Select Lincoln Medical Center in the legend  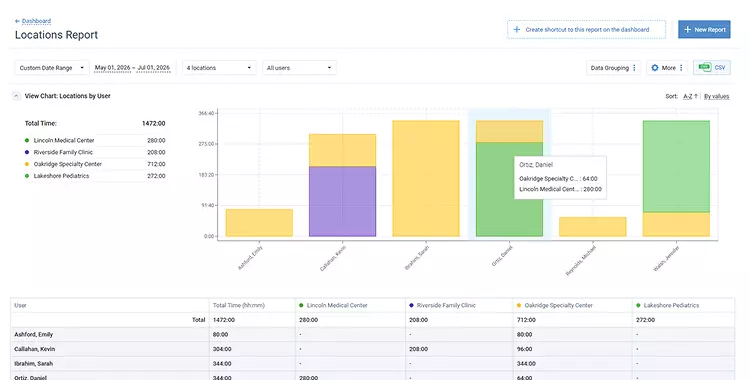click(x=64, y=140)
